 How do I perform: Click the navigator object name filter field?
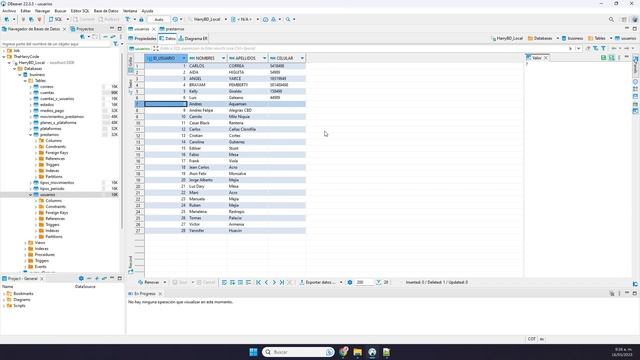click(55, 44)
